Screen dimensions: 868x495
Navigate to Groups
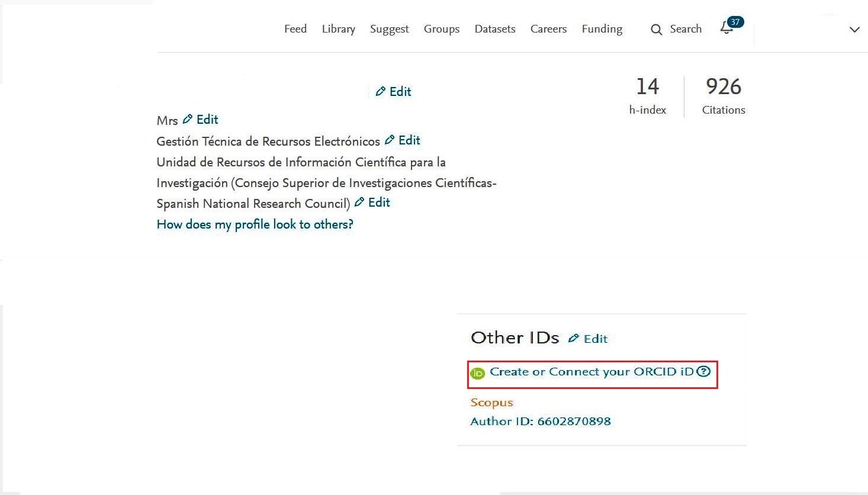coord(441,29)
